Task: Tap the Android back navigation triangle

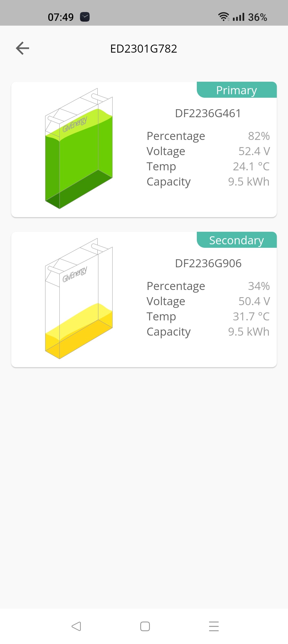Action: 76,626
